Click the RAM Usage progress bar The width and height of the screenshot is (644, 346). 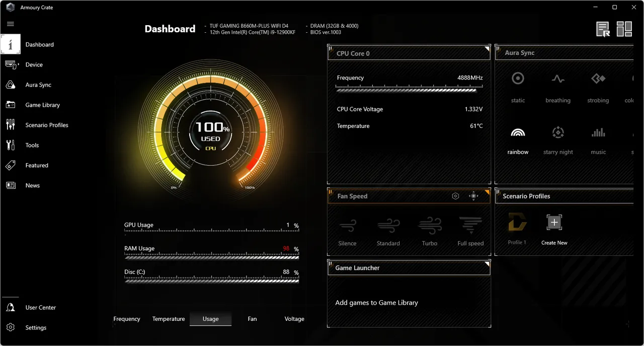coord(211,256)
